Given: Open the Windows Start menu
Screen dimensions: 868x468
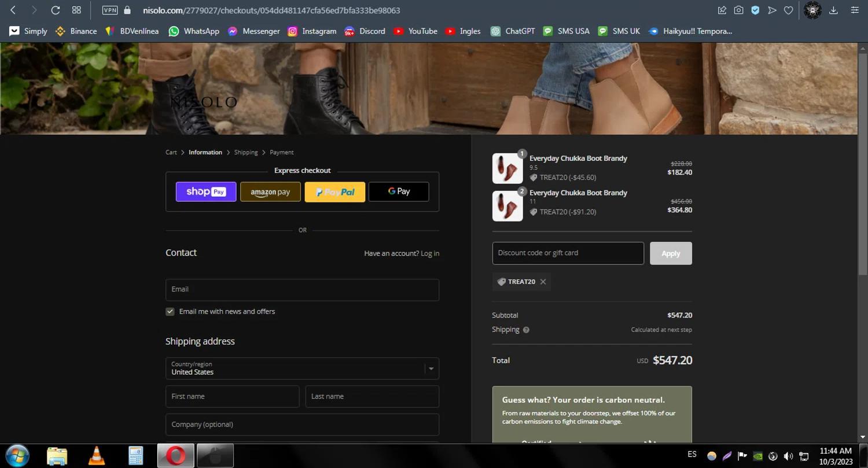Looking at the screenshot, I should click(x=18, y=456).
